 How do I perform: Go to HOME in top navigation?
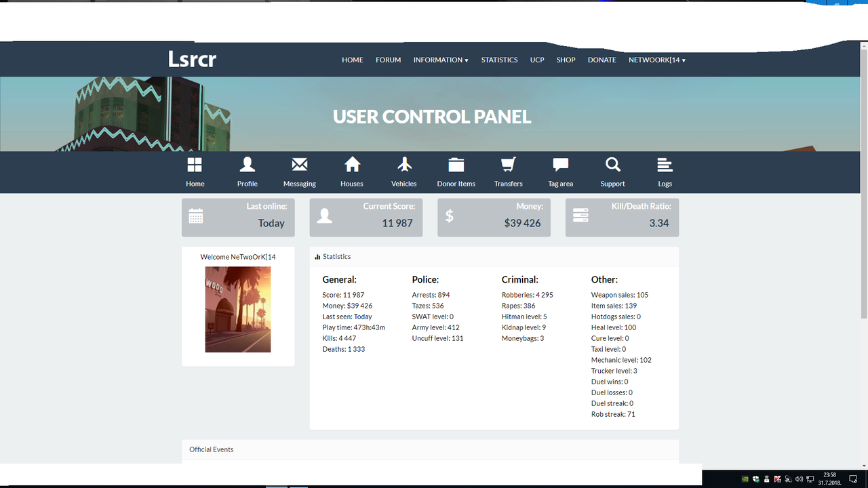pyautogui.click(x=353, y=60)
